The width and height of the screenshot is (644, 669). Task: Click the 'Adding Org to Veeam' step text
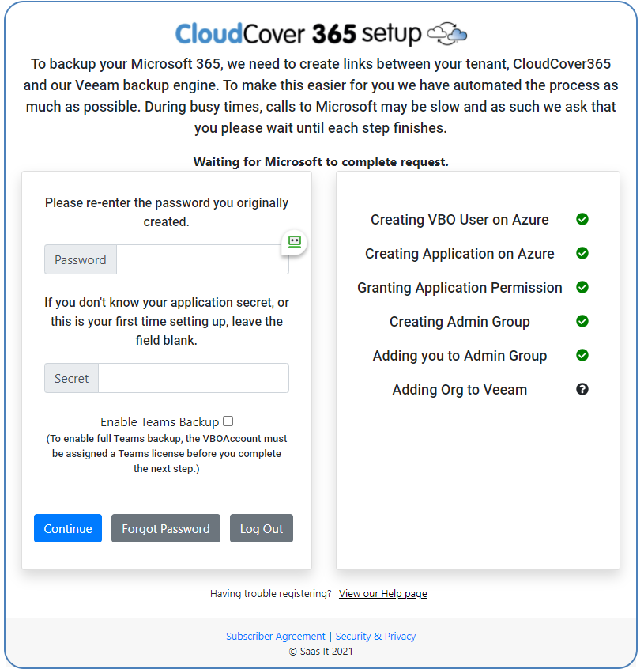[x=459, y=390]
